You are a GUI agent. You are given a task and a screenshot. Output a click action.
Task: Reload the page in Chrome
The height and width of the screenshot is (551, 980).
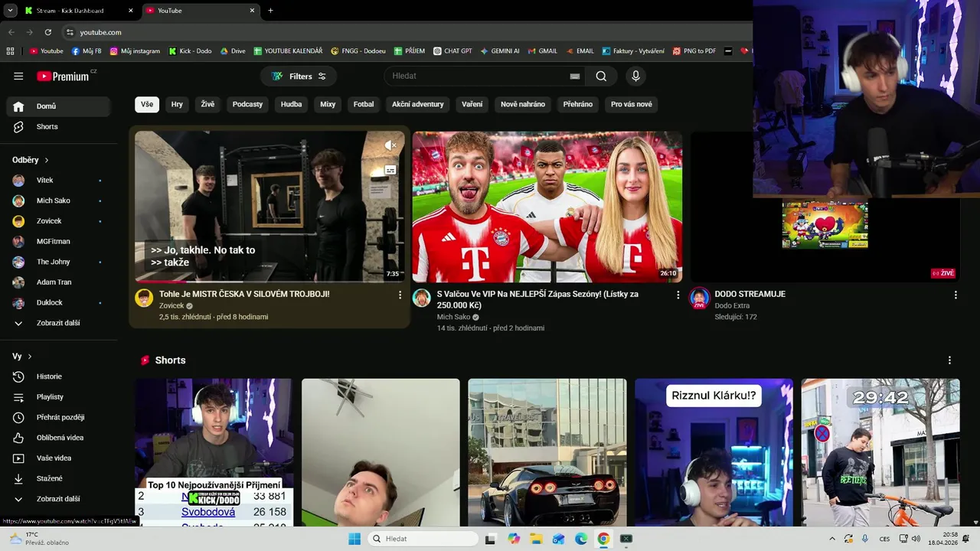[x=47, y=32]
